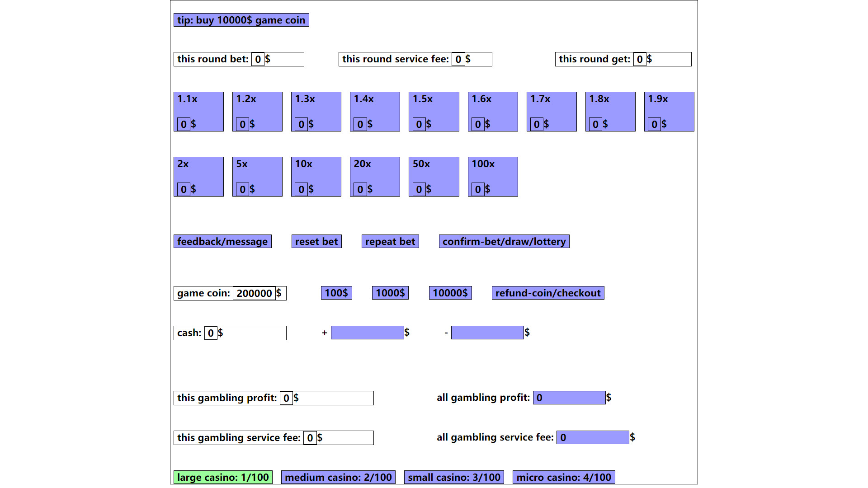The width and height of the screenshot is (868, 488).
Task: Click the 5x multiplier bet button
Action: tap(258, 176)
